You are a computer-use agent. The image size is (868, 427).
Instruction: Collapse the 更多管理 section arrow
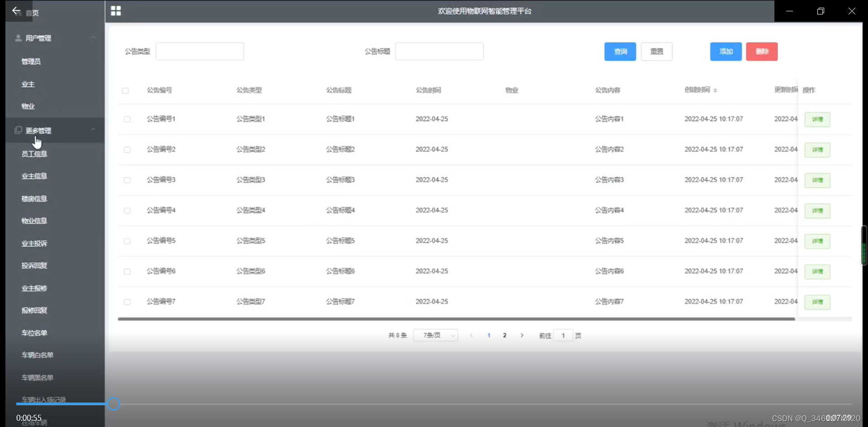pyautogui.click(x=93, y=129)
